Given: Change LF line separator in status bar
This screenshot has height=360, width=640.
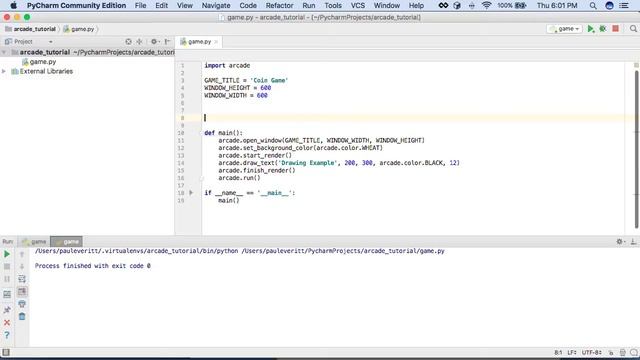Looking at the screenshot, I should (571, 353).
